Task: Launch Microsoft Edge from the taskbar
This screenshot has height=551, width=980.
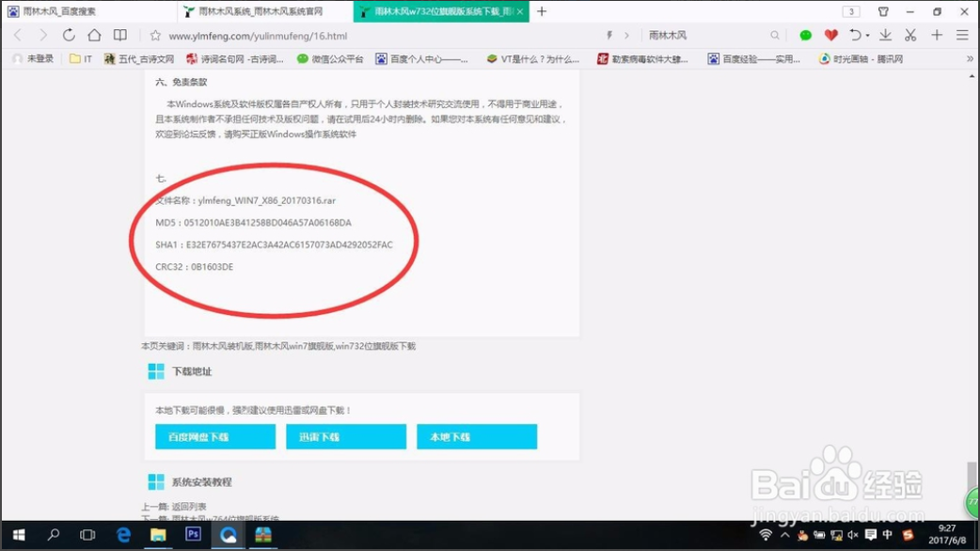Action: click(123, 535)
